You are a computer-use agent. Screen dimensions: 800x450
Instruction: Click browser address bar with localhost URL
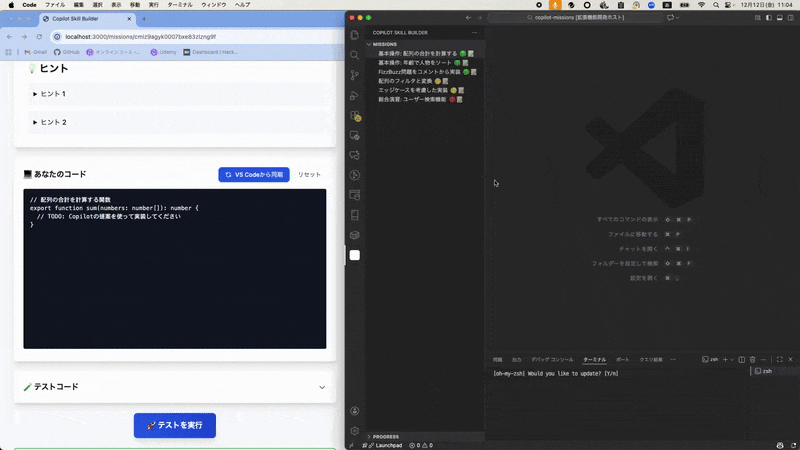(196, 37)
